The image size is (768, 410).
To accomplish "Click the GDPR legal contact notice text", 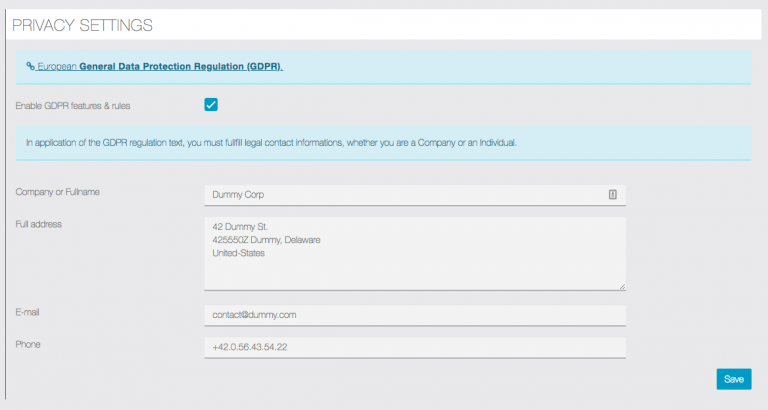I will [271, 143].
